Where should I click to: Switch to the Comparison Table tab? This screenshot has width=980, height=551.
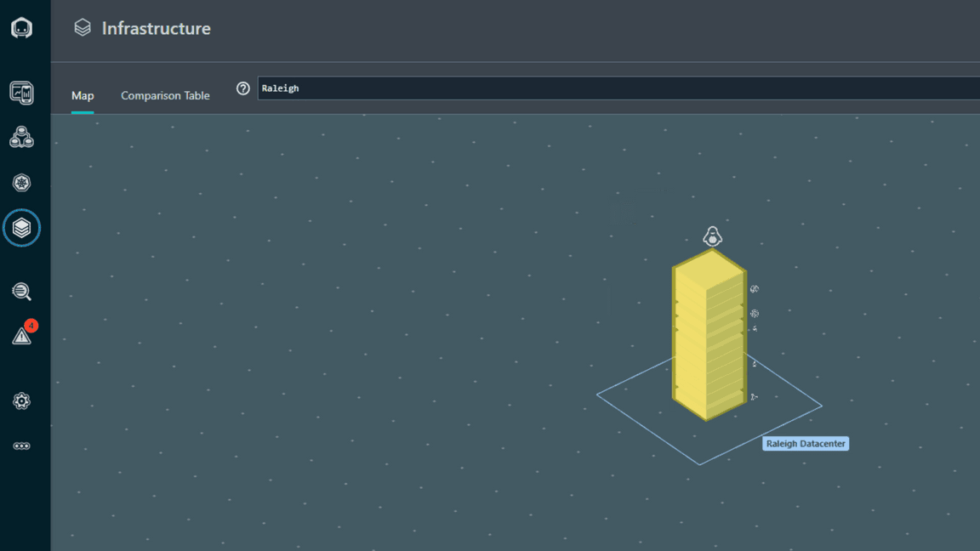tap(165, 96)
